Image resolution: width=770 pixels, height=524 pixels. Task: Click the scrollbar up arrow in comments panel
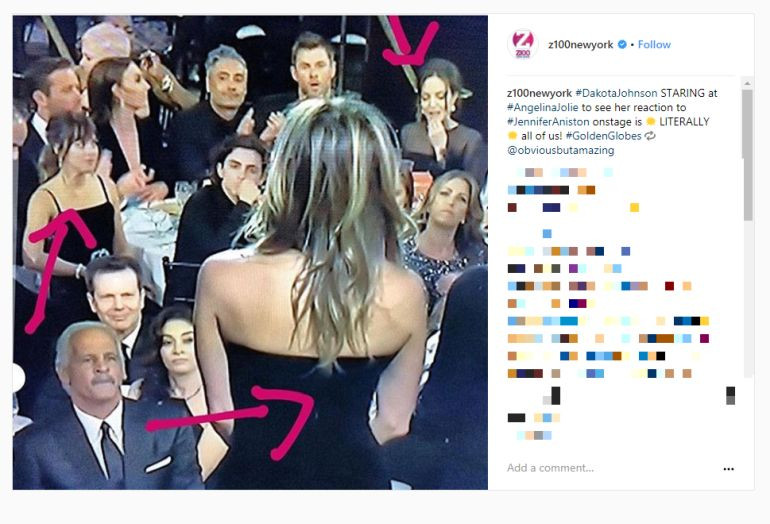coord(748,83)
